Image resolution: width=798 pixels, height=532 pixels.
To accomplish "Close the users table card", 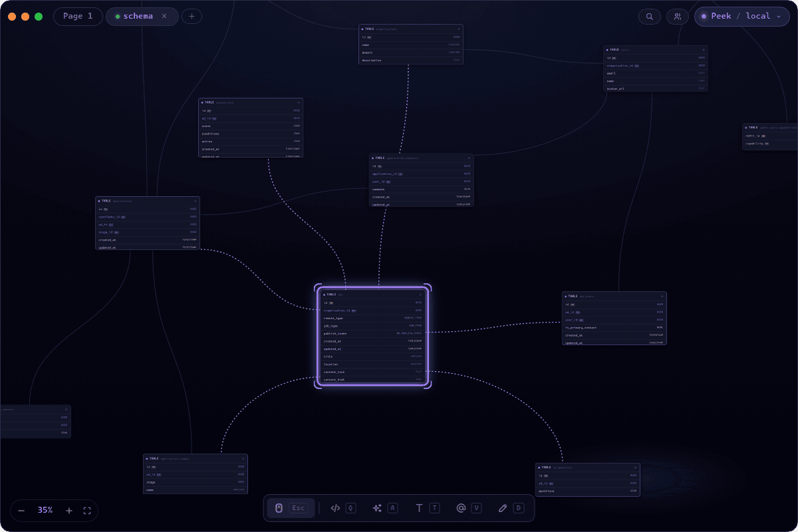I will [x=703, y=49].
